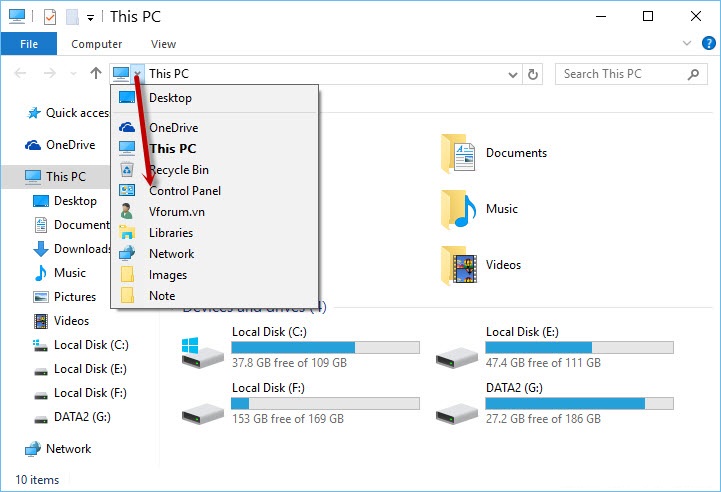Select Quick access in navigation pane
Image resolution: width=721 pixels, height=492 pixels.
pos(68,113)
